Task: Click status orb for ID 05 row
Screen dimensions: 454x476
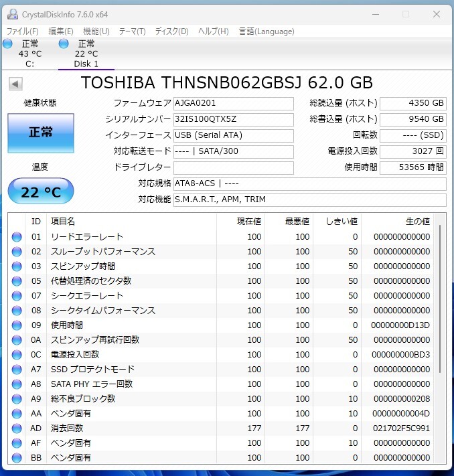Action: point(17,281)
